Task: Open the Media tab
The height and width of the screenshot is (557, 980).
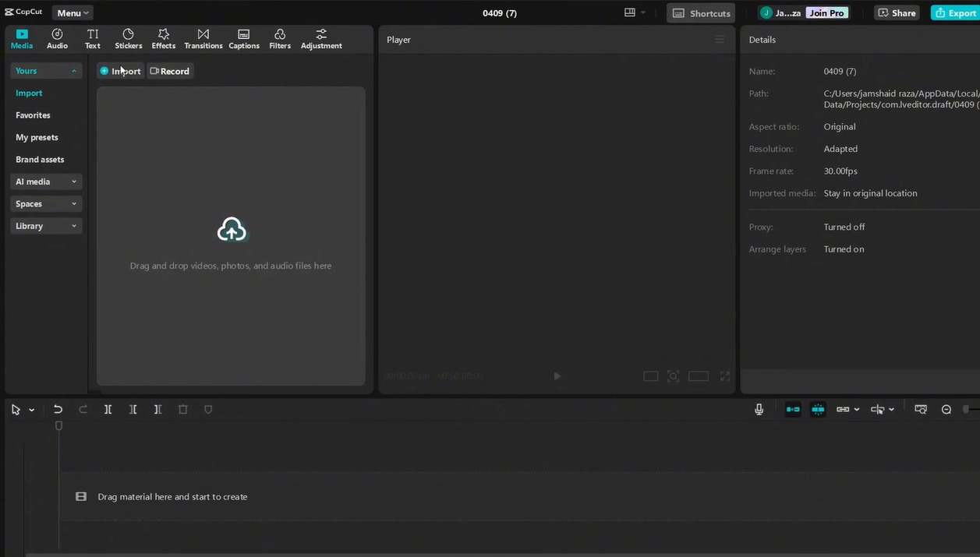Action: (x=22, y=39)
